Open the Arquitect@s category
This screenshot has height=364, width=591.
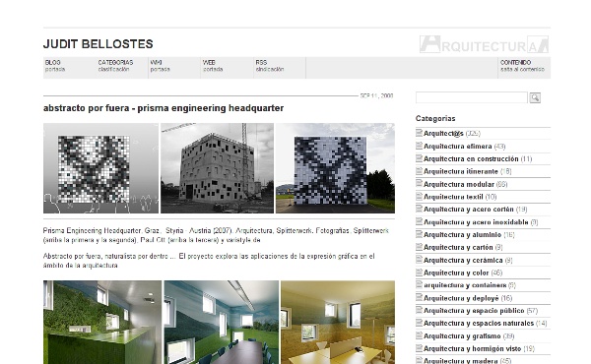(443, 133)
